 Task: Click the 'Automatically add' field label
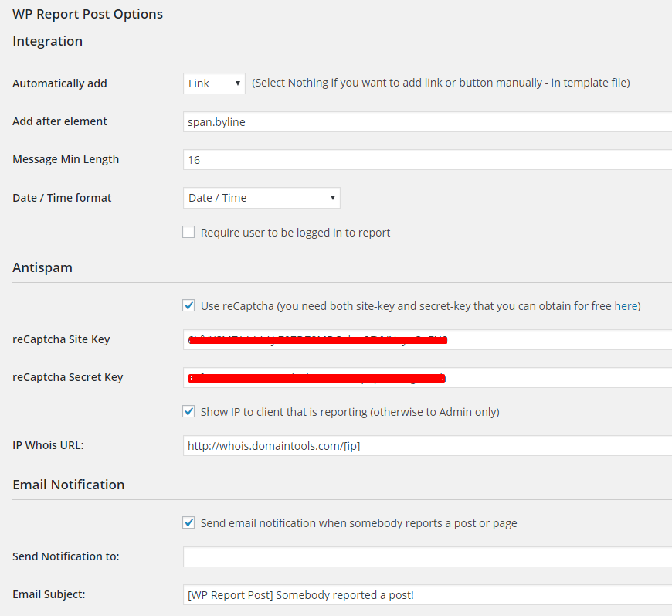pos(59,83)
